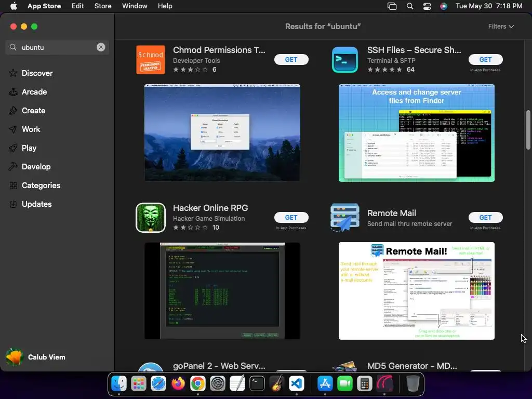532x399 pixels.
Task: Open the Hacker Online RPG app icon
Action: coord(151,218)
